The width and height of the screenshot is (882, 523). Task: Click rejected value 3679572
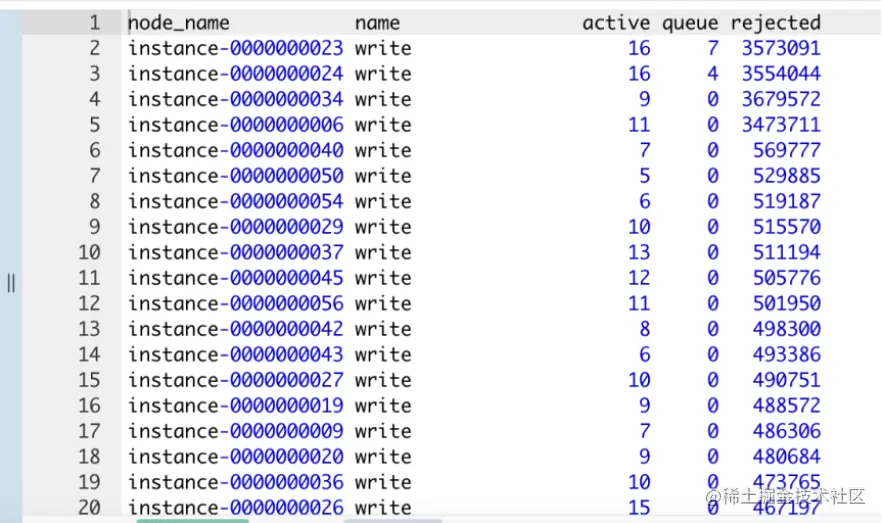pos(781,100)
